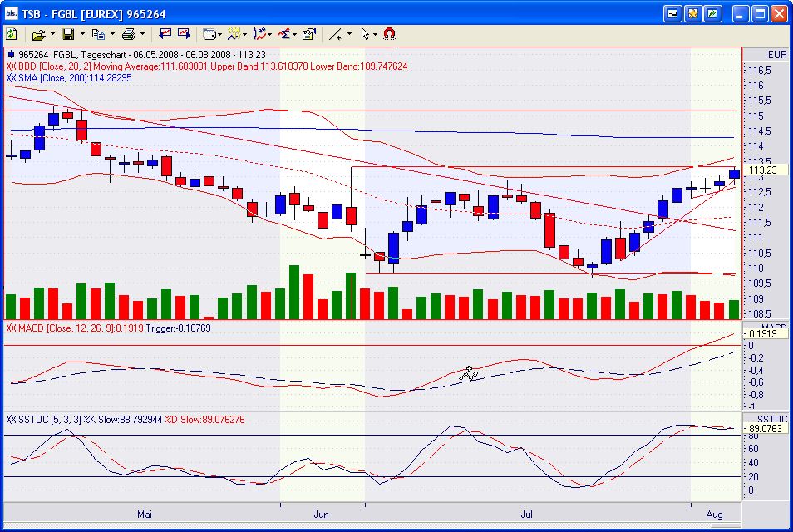Select the pointer cursor tool
The width and height of the screenshot is (793, 532).
[365, 34]
